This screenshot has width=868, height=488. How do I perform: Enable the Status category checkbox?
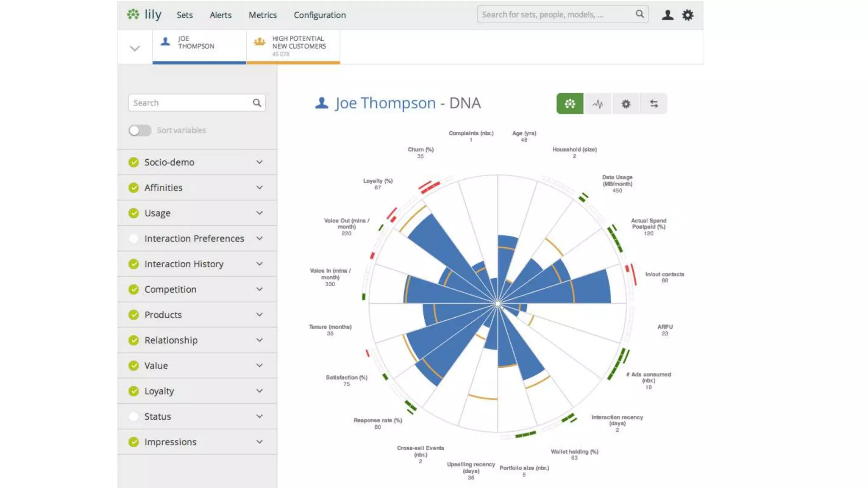[134, 416]
